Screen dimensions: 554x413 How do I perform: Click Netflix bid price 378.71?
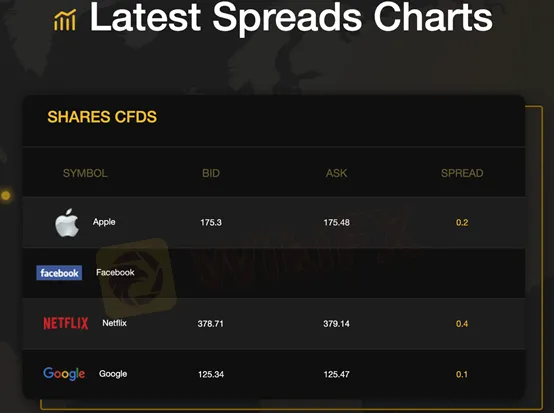coord(211,324)
